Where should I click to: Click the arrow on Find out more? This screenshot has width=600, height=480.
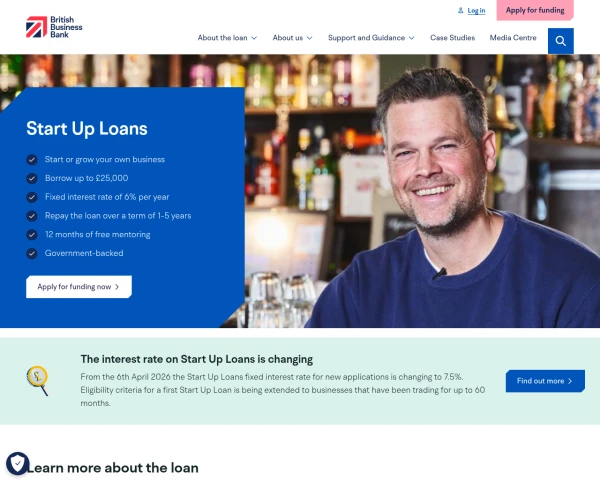click(570, 381)
